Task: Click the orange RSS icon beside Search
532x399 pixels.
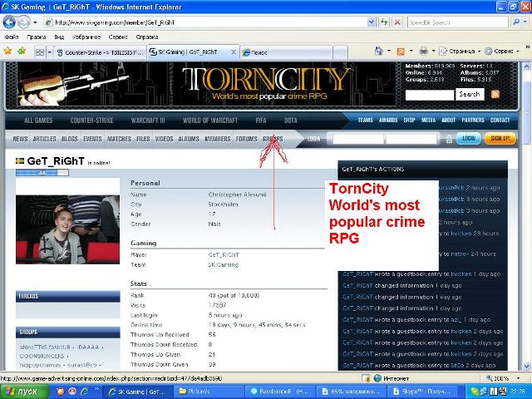Action: (495, 94)
